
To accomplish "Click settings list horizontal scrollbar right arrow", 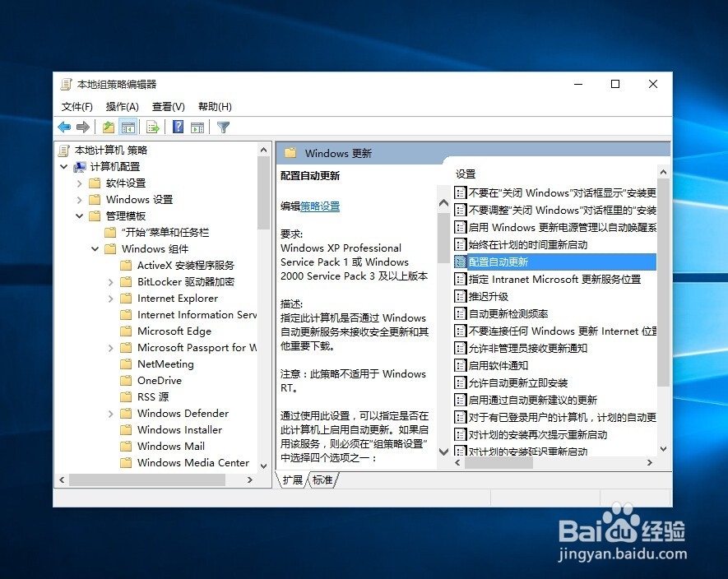I will [650, 462].
